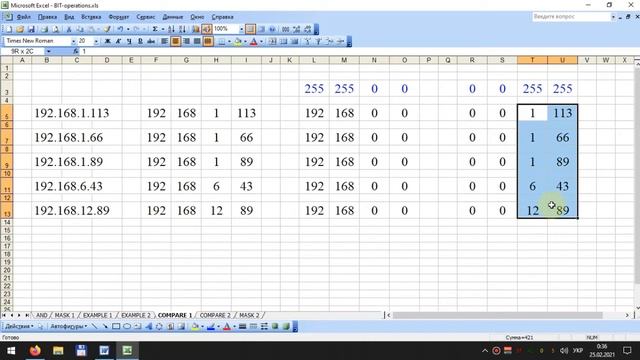
Task: Select column T header
Action: click(532, 60)
